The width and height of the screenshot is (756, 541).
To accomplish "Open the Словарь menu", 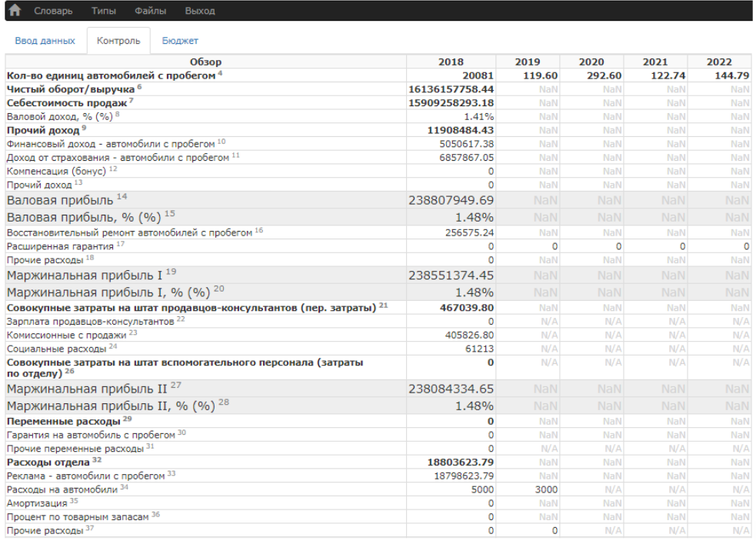I will (x=53, y=11).
